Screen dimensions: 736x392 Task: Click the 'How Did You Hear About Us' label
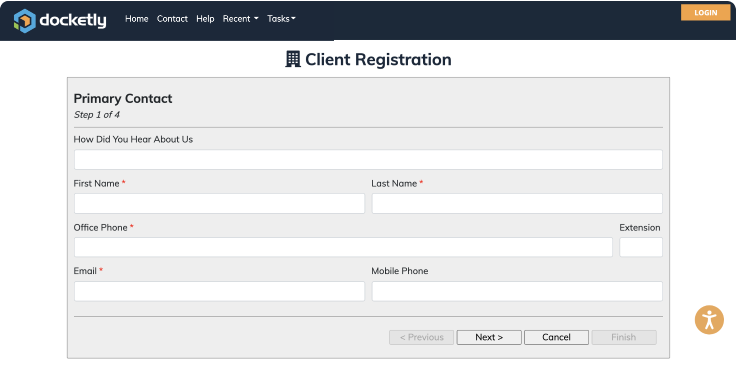point(133,139)
